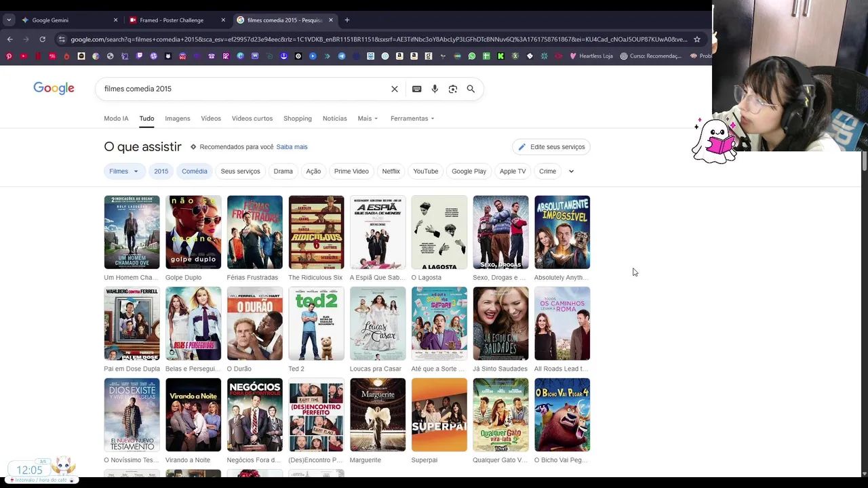Select the Vídeos results tab
The width and height of the screenshot is (868, 488).
pos(211,119)
